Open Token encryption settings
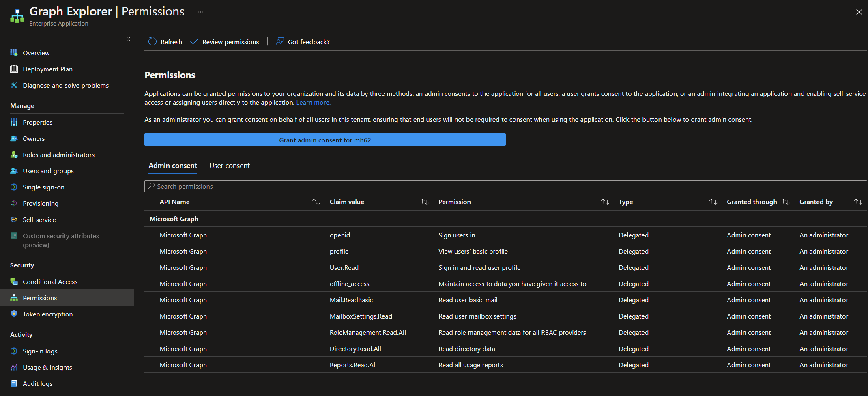Screen dimensions: 868x396 pyautogui.click(x=48, y=314)
